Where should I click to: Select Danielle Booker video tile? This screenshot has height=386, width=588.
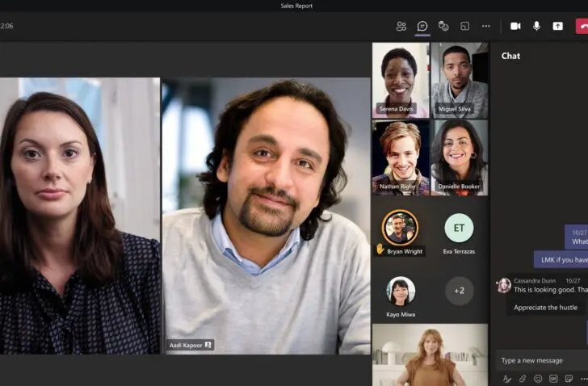(x=460, y=157)
